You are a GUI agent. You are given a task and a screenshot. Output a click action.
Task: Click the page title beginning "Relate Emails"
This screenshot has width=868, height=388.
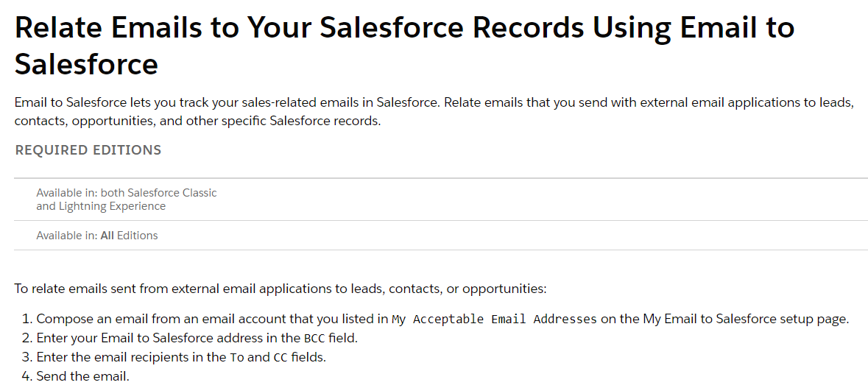point(403,28)
